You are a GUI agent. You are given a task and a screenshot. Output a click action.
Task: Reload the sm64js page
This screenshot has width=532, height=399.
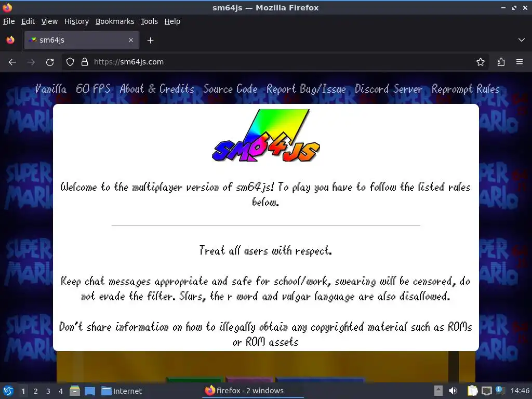tap(50, 62)
